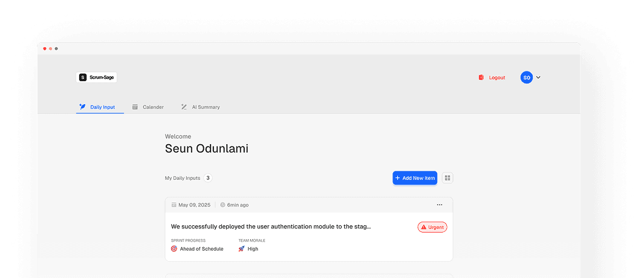The width and height of the screenshot is (644, 278).
Task: Open the user authentication module entry title
Action: (270, 227)
